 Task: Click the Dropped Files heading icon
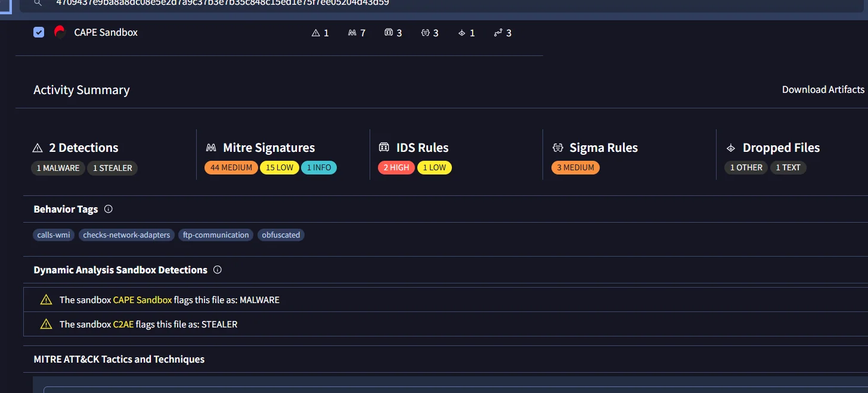730,148
